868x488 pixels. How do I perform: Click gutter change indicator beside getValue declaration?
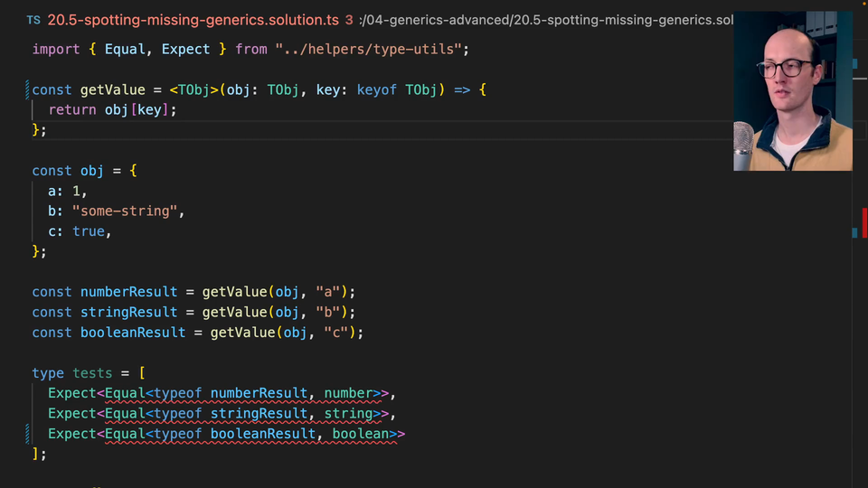[x=29, y=89]
